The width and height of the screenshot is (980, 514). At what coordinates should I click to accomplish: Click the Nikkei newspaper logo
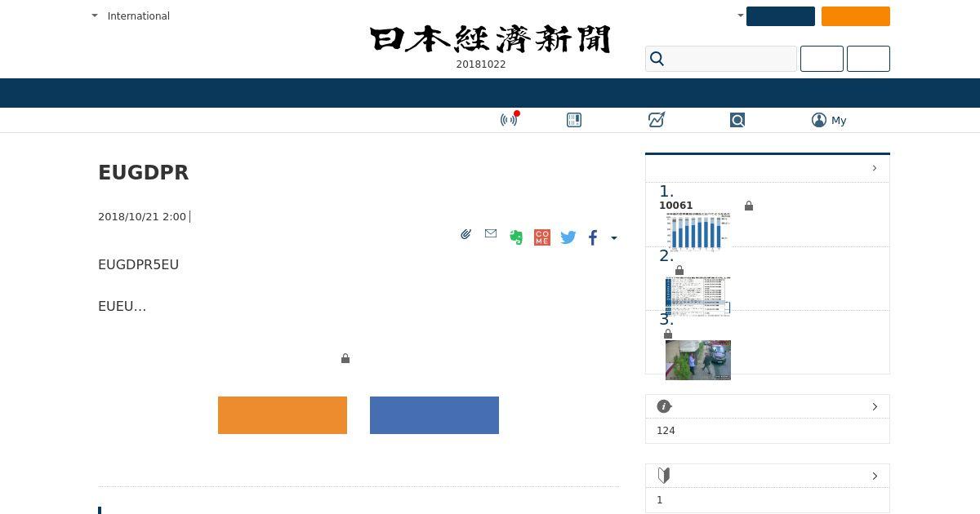[x=490, y=39]
